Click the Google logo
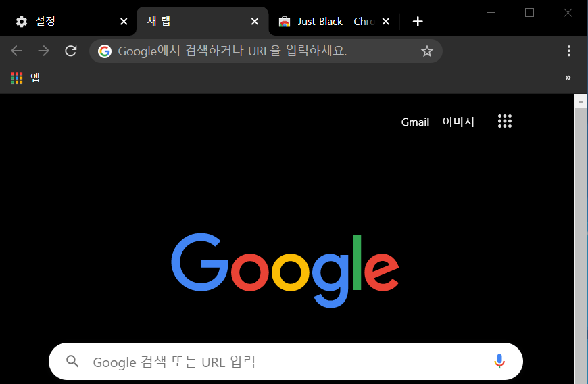588x384 pixels. click(285, 270)
